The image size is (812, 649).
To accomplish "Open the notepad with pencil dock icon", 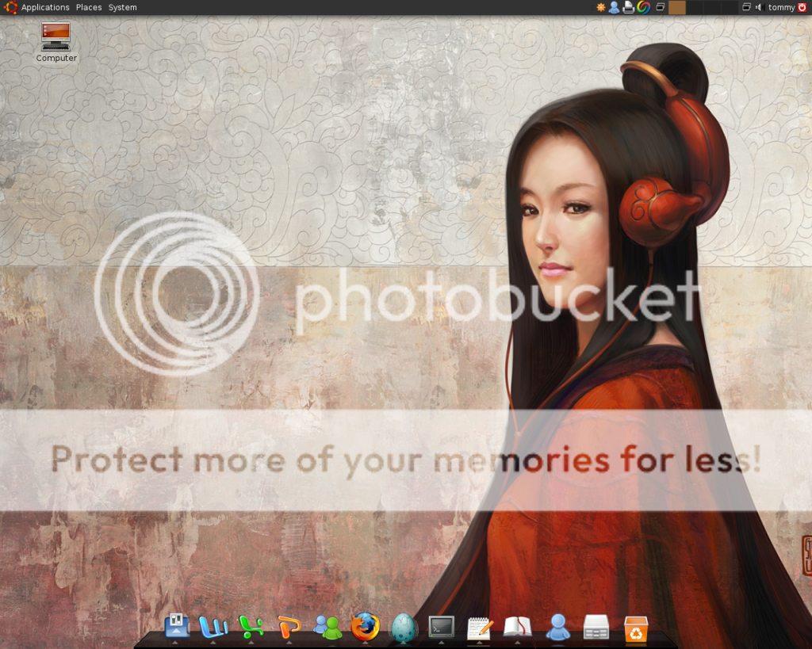I will (x=480, y=628).
